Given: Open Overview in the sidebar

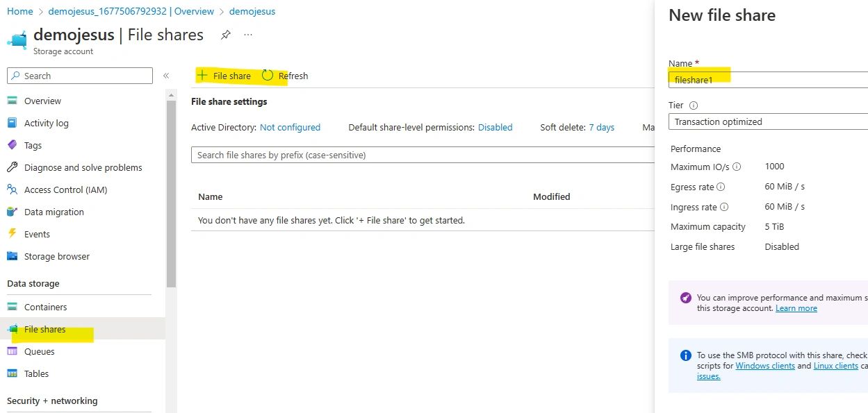Looking at the screenshot, I should (x=42, y=101).
